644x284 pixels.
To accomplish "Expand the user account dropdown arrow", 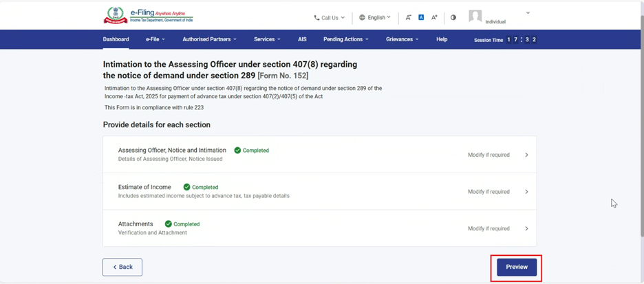I will coord(528,13).
